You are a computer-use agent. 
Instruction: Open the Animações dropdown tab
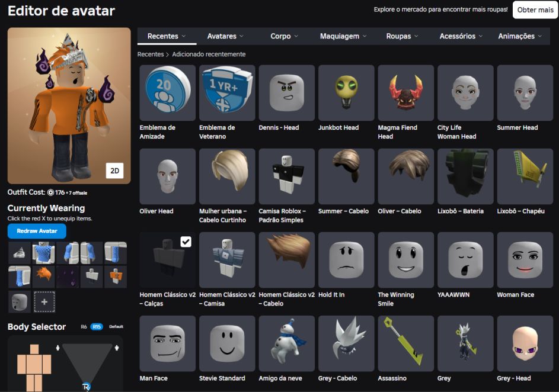click(x=520, y=36)
